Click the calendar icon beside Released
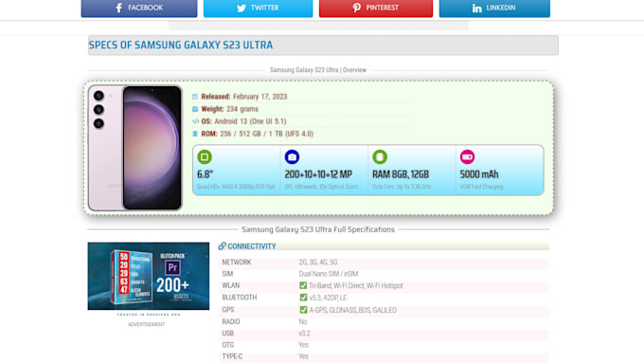644x363 pixels. point(195,97)
